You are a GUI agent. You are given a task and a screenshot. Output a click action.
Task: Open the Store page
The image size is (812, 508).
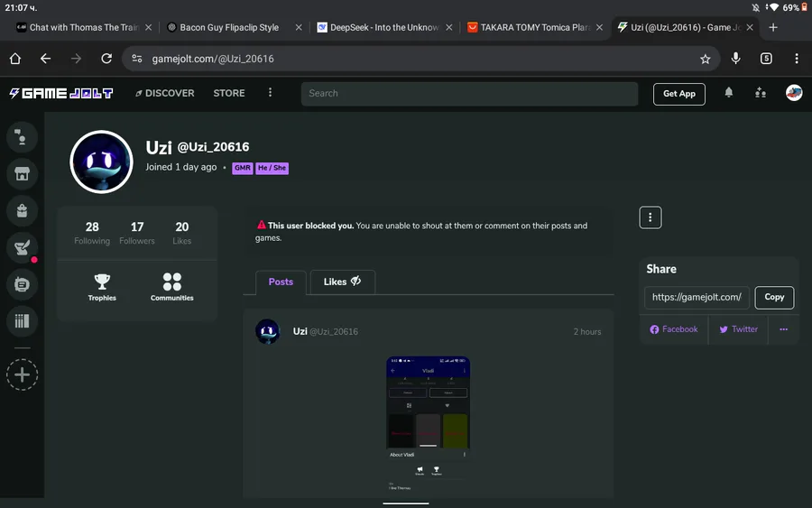[229, 93]
